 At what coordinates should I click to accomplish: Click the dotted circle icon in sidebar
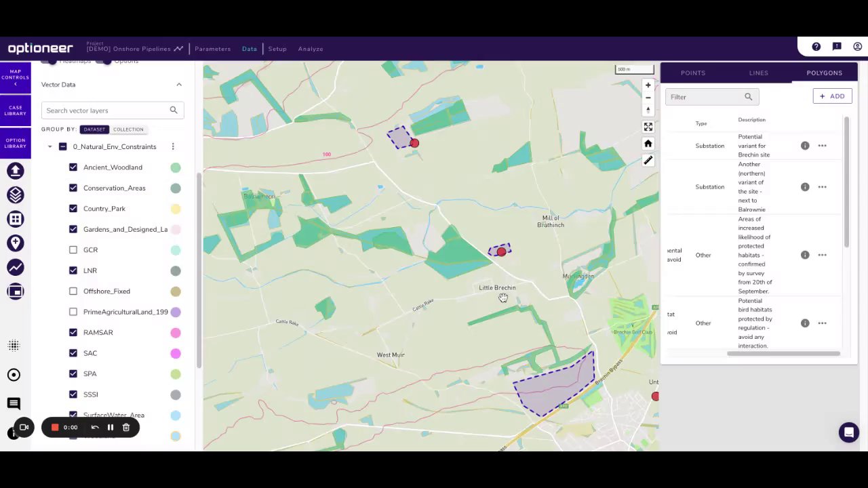click(x=14, y=346)
